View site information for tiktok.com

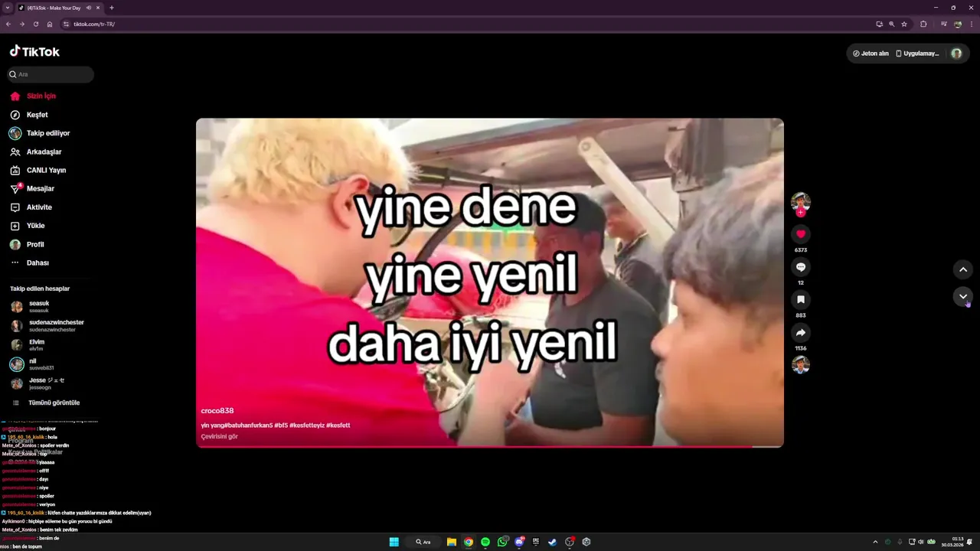[67, 24]
